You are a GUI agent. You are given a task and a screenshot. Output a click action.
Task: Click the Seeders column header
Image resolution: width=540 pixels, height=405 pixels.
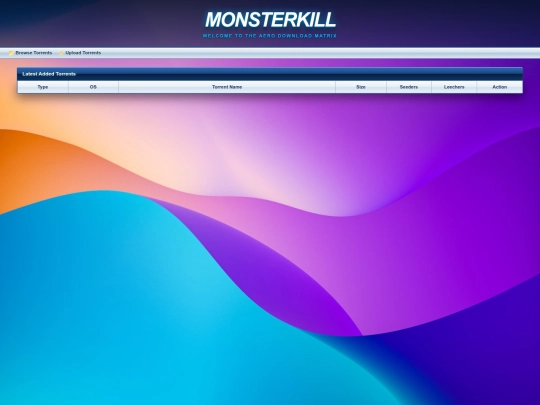tap(409, 87)
